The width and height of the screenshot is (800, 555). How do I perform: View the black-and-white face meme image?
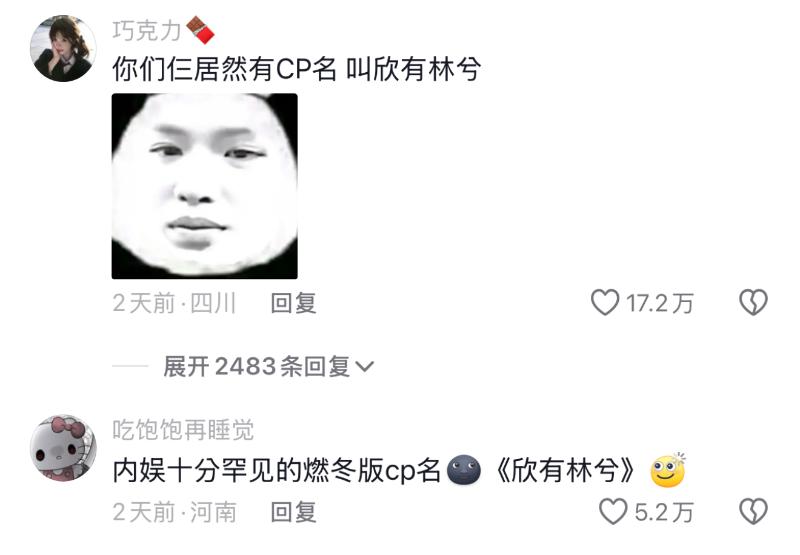click(205, 186)
